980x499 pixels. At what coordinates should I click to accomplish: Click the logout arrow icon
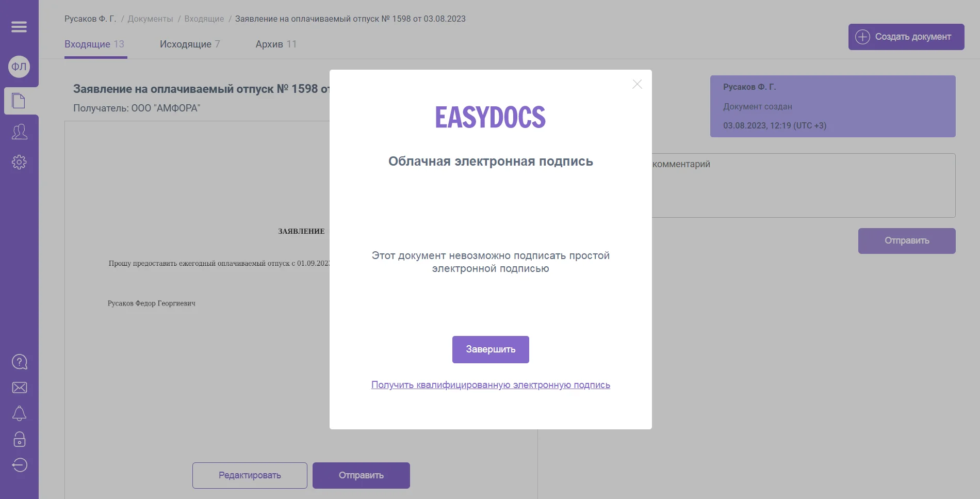tap(19, 465)
